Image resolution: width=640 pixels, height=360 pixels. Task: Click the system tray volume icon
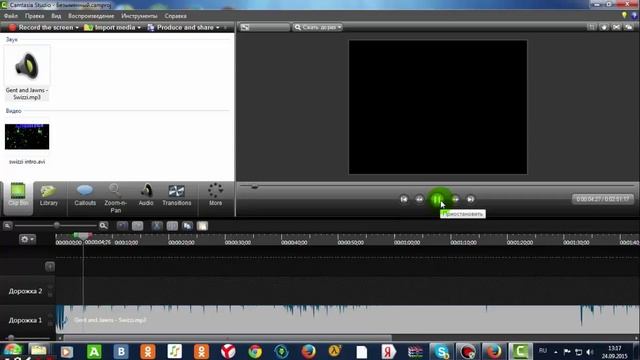[x=590, y=352]
